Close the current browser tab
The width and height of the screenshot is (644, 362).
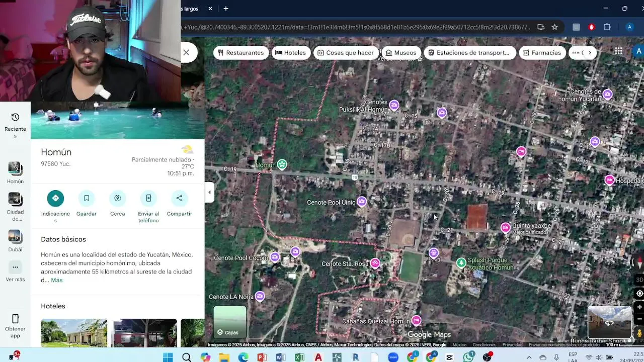click(210, 9)
